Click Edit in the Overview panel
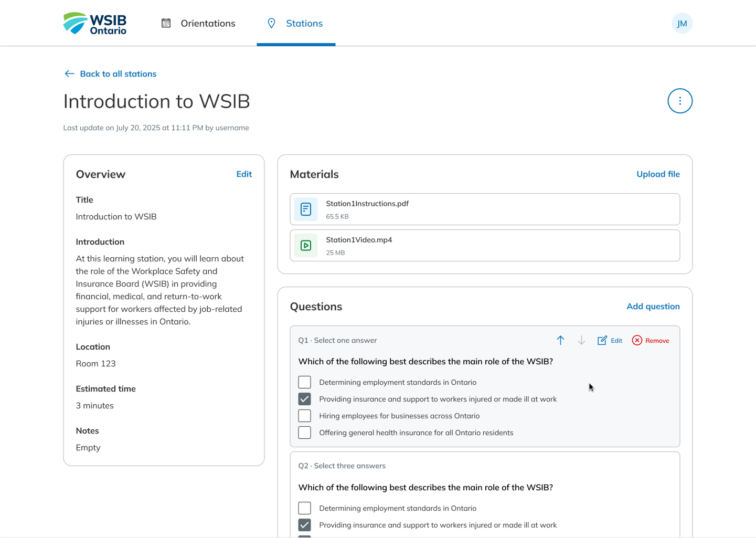Image resolution: width=756 pixels, height=538 pixels. tap(243, 174)
